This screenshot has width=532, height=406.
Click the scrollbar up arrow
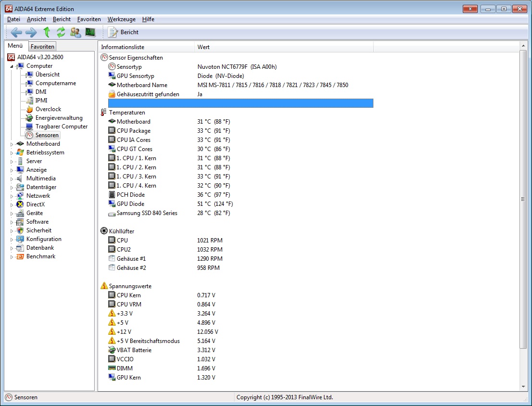point(522,46)
